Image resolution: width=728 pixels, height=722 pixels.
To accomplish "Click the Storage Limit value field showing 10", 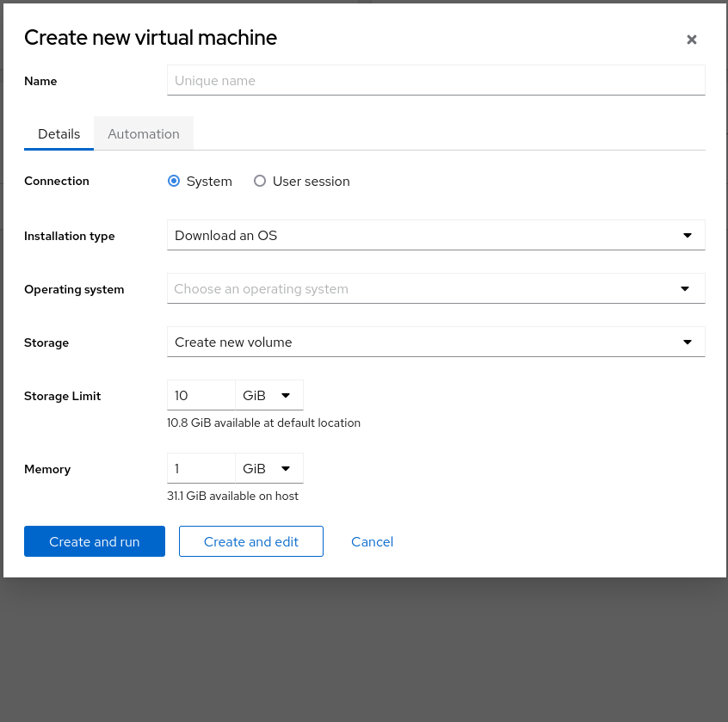I will (x=201, y=396).
